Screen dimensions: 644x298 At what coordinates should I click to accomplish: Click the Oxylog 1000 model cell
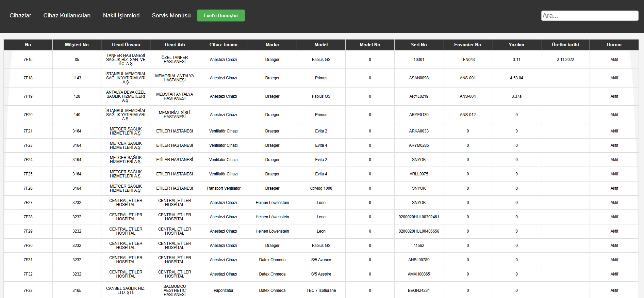[x=321, y=188]
